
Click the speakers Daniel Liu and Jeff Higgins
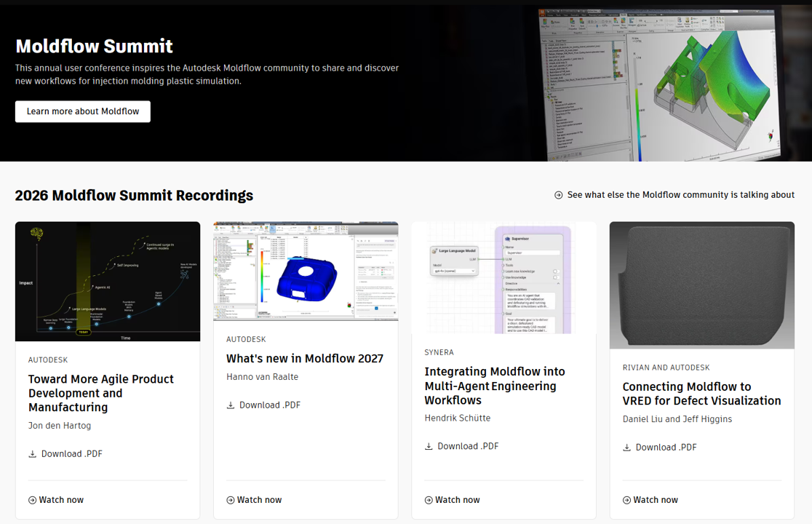pyautogui.click(x=677, y=419)
